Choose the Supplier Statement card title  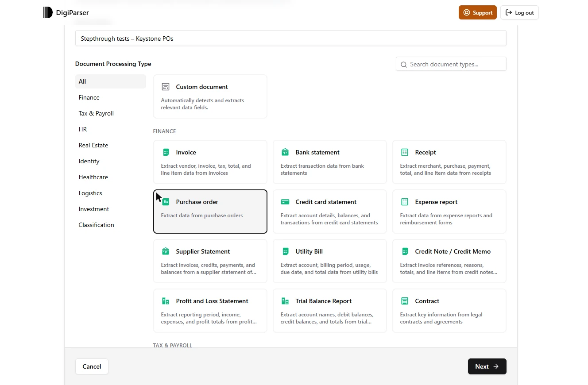[203, 251]
